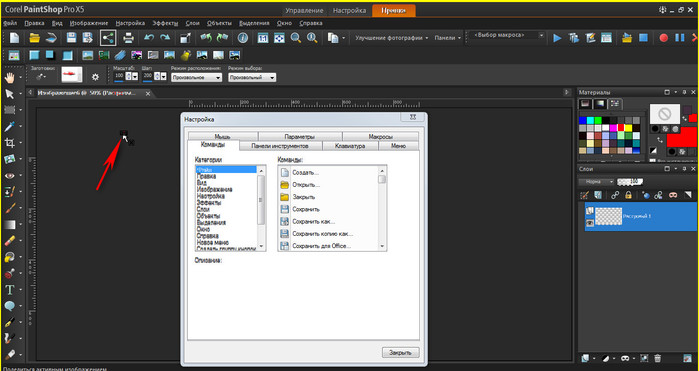Select the Pan hand tool
This screenshot has width=699, height=371.
[9, 78]
